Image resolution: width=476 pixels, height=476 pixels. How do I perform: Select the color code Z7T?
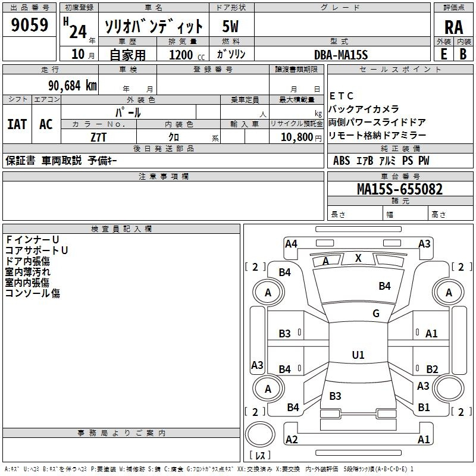(x=99, y=137)
